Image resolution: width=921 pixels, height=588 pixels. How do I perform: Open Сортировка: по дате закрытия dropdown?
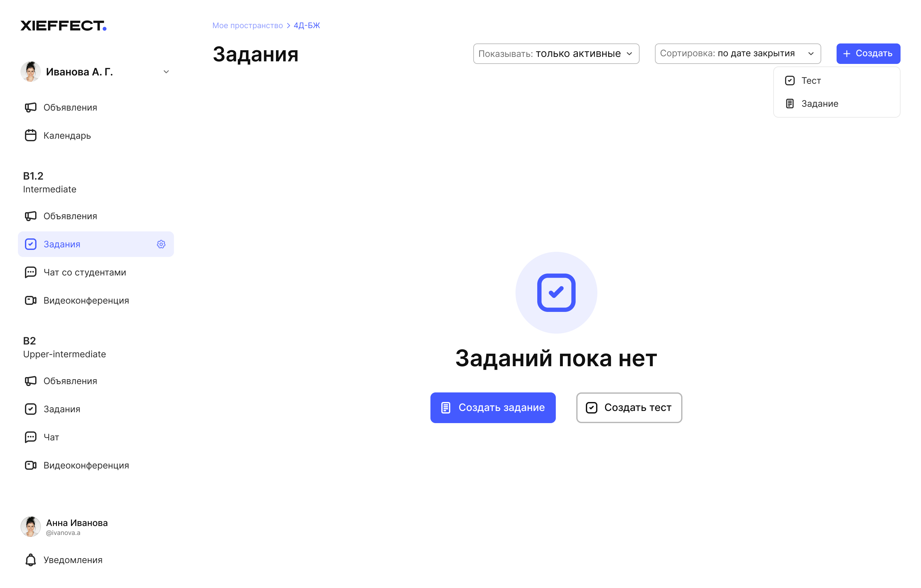pos(738,53)
